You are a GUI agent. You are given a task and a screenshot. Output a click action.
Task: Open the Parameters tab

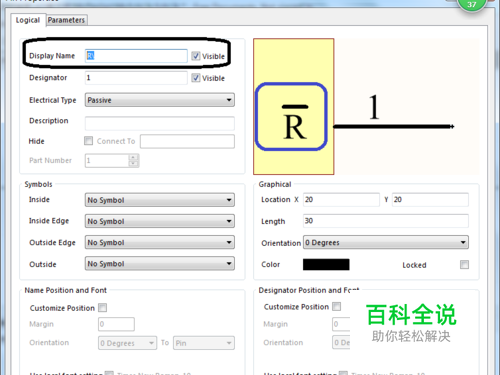66,20
